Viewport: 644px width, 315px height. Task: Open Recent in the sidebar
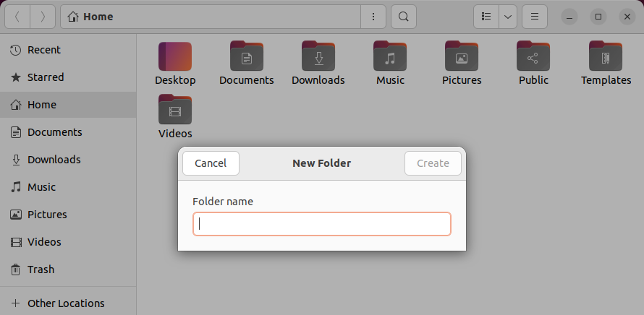[68, 50]
